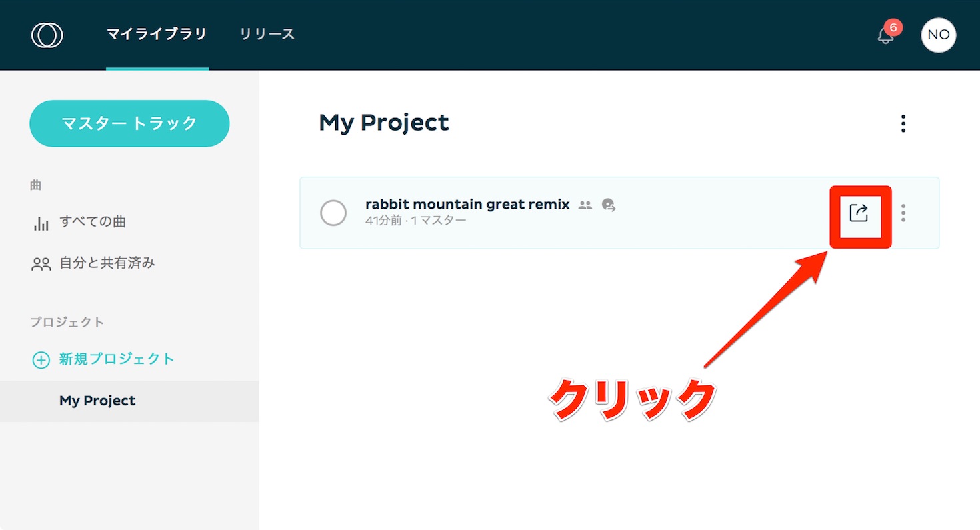Open the notifications bell
Screen dimensions: 980x530
click(885, 35)
